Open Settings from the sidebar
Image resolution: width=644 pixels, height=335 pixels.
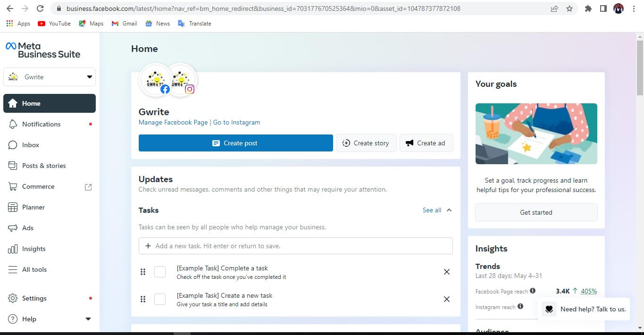coord(34,298)
